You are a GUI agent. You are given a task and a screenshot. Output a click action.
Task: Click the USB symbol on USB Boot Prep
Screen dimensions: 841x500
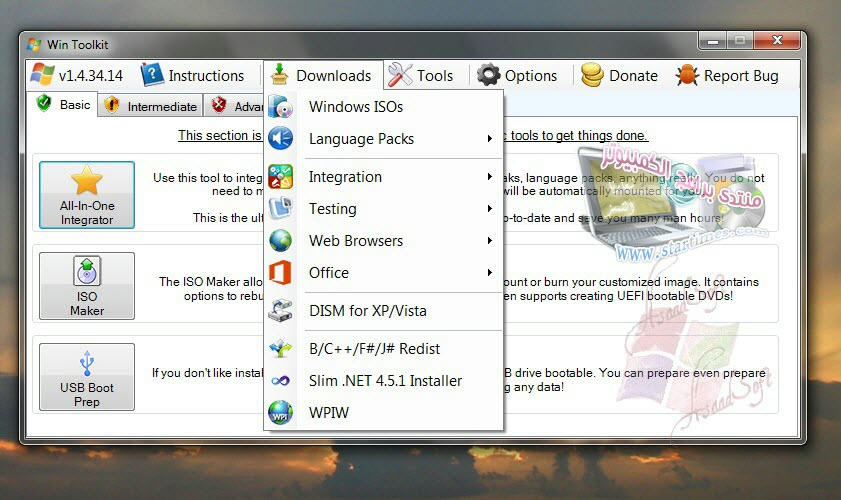[87, 363]
